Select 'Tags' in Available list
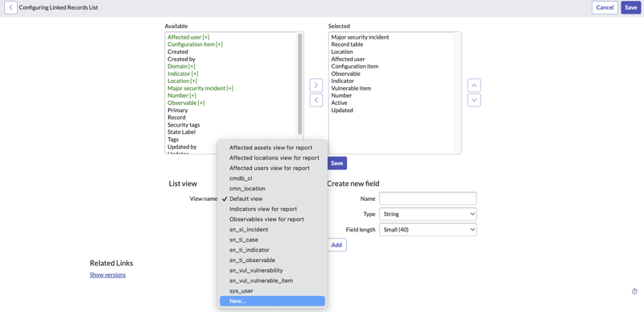 coord(173,139)
